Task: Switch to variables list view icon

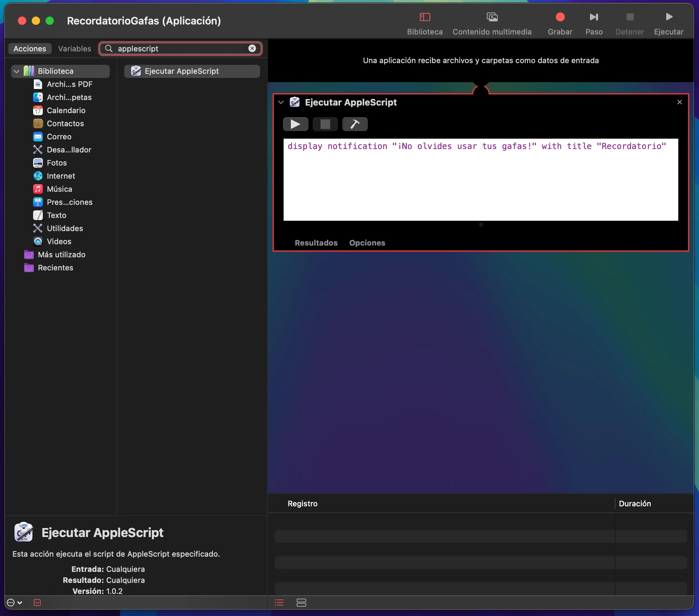Action: point(301,603)
